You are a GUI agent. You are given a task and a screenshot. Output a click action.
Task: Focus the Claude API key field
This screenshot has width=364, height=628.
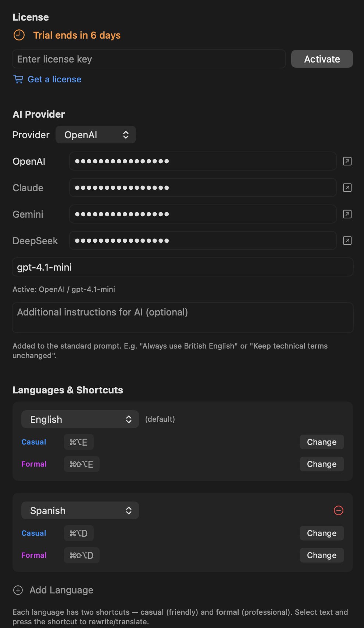pyautogui.click(x=203, y=188)
